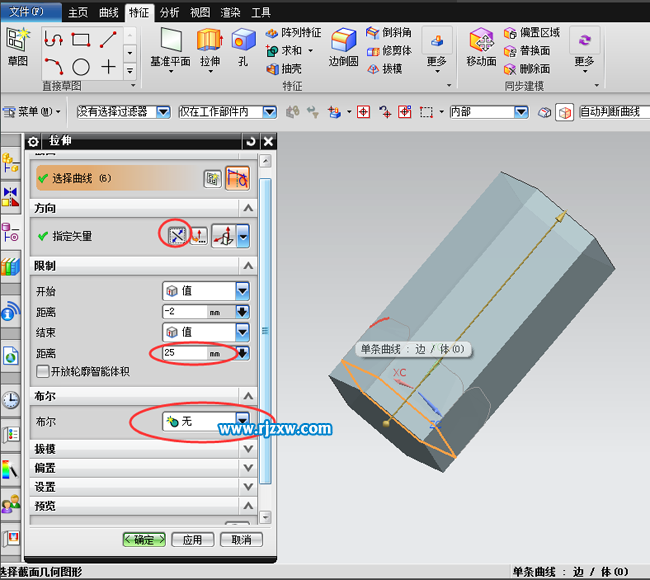Image resolution: width=650 pixels, height=580 pixels.
Task: Click the 确定 button
Action: coord(144,540)
